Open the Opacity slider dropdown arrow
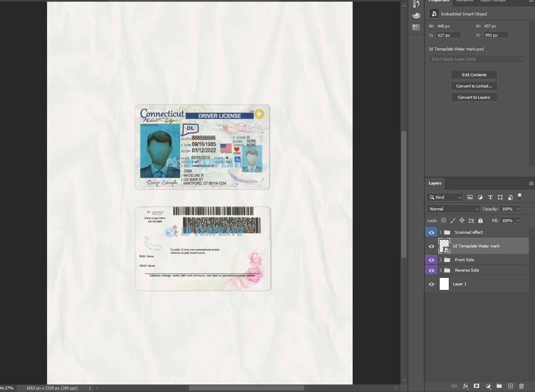 tap(518, 209)
